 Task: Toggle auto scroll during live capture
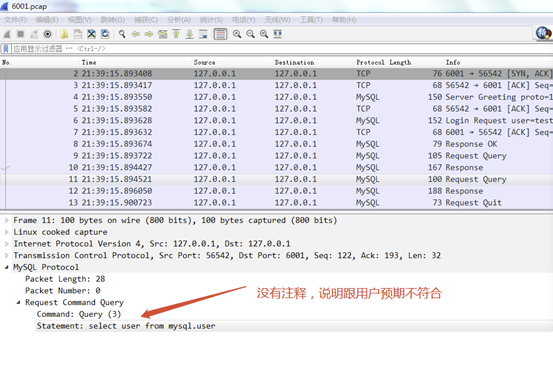203,34
